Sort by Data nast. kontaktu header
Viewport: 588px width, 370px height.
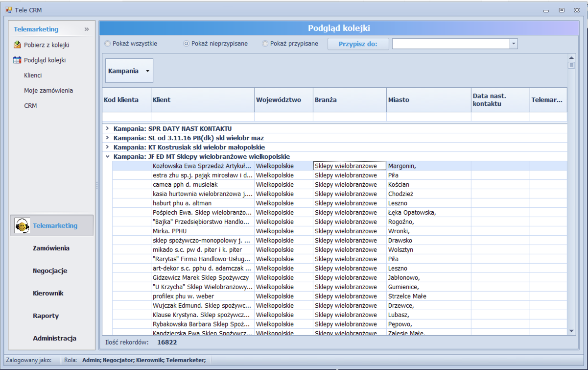coord(500,100)
